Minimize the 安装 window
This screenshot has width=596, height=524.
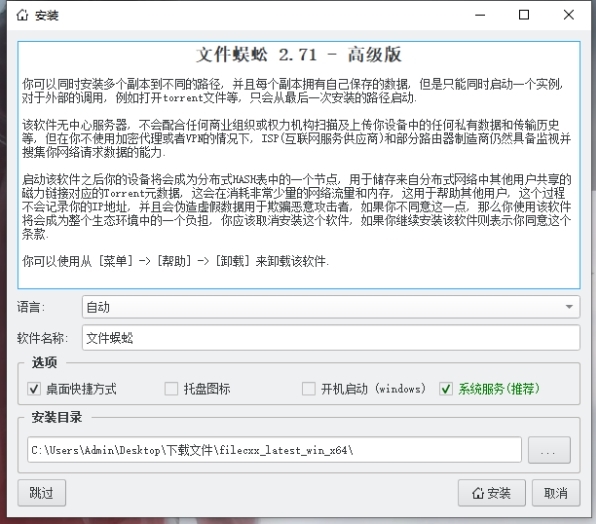pos(480,15)
